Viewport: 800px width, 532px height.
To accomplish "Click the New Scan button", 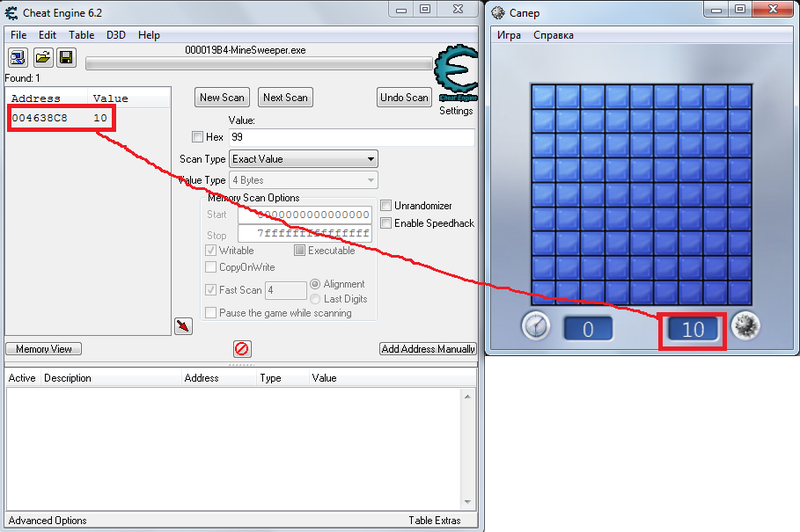I will click(222, 97).
